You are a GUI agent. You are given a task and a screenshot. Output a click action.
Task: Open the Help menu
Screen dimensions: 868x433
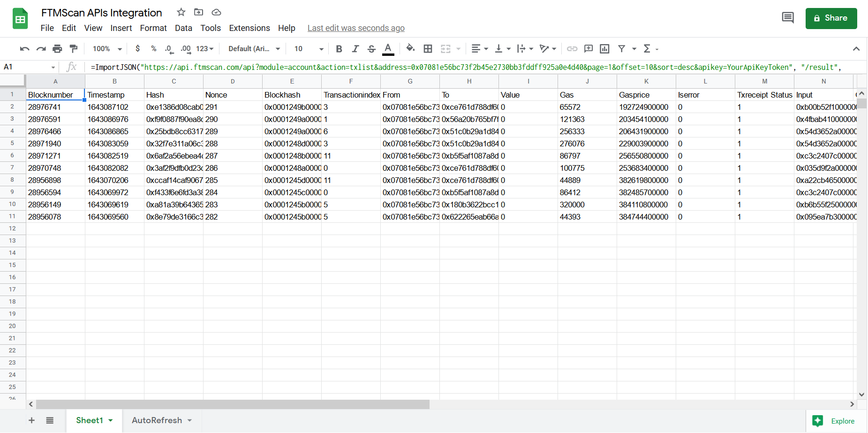[x=287, y=28]
